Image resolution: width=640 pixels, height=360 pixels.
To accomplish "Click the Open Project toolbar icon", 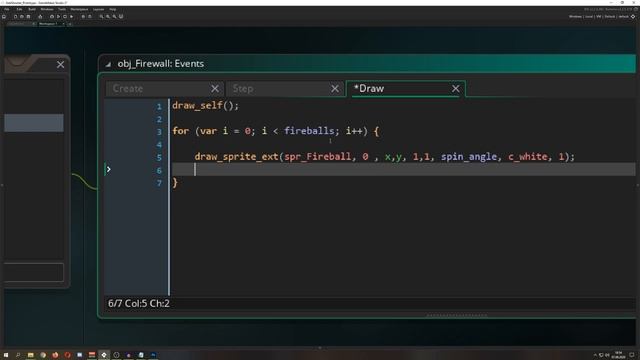I will 22,17.
